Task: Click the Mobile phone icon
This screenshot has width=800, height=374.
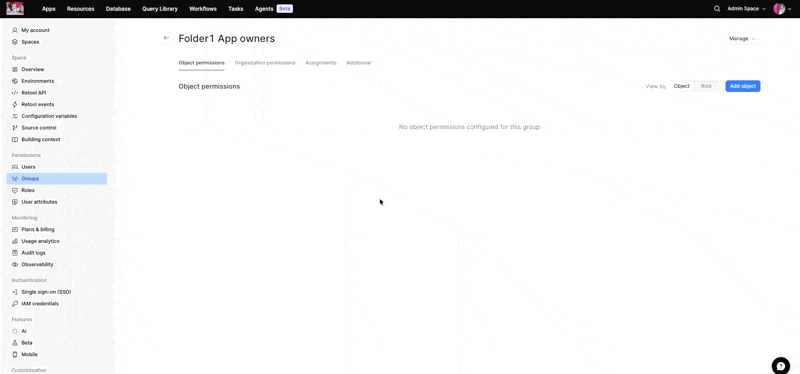Action: click(x=15, y=355)
